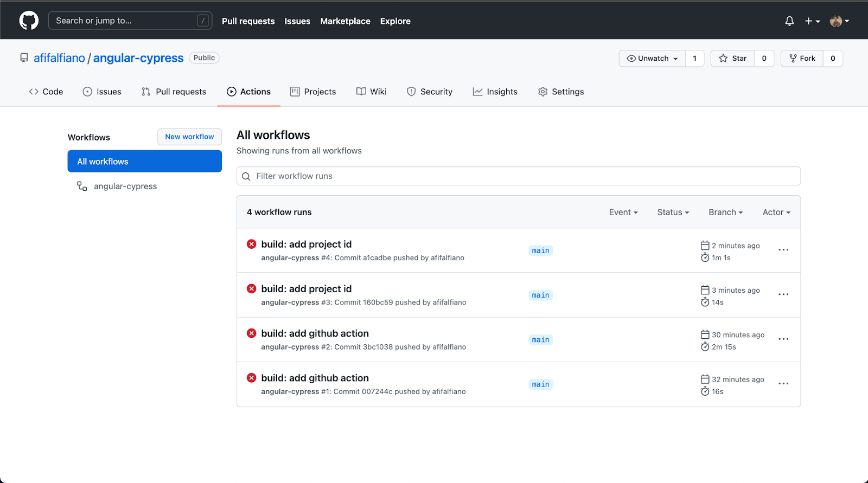Select the Actions tab
This screenshot has width=868, height=483.
(x=248, y=92)
